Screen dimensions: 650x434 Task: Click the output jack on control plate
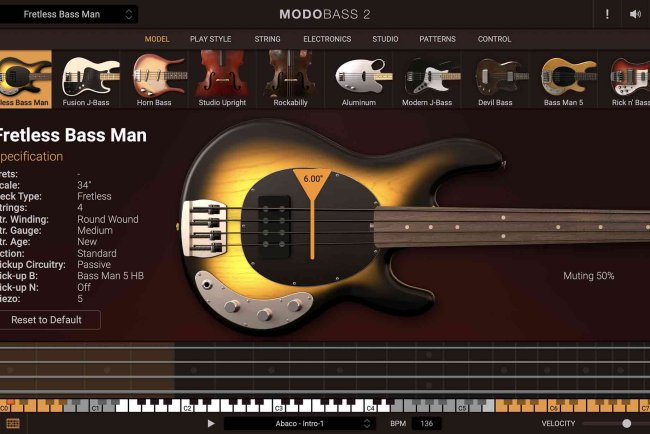(206, 285)
